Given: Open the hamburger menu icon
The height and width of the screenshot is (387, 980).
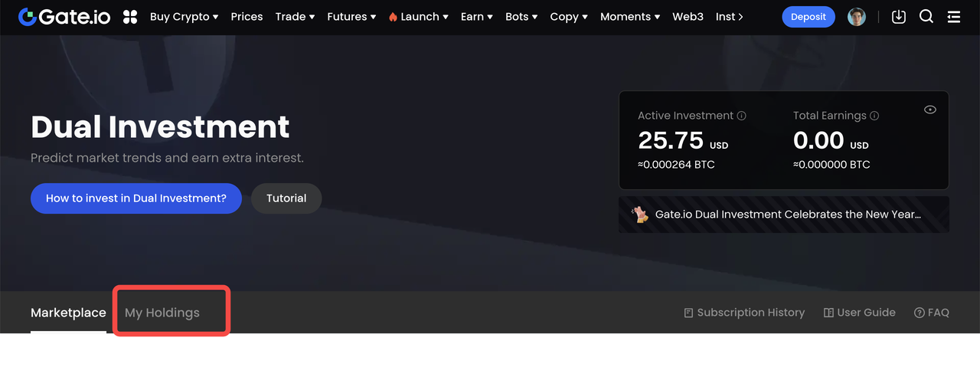Looking at the screenshot, I should click(954, 17).
